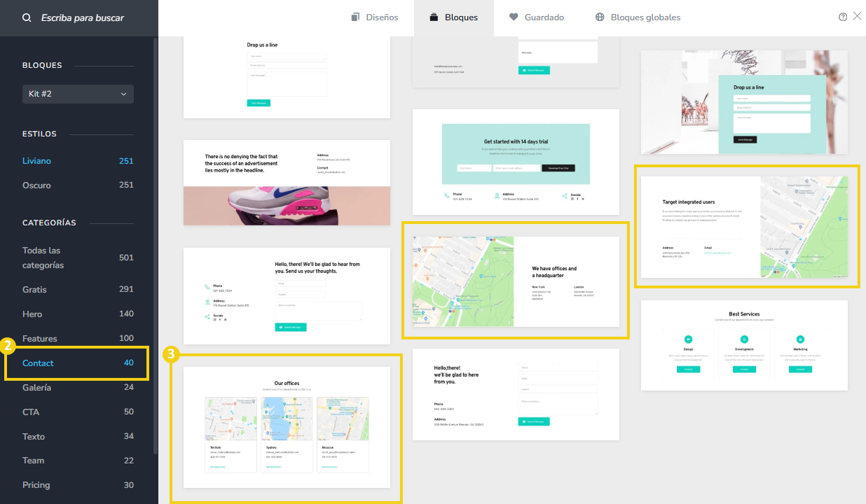Close the block library with X icon
Viewport: 866px width, 504px height.
tap(857, 16)
